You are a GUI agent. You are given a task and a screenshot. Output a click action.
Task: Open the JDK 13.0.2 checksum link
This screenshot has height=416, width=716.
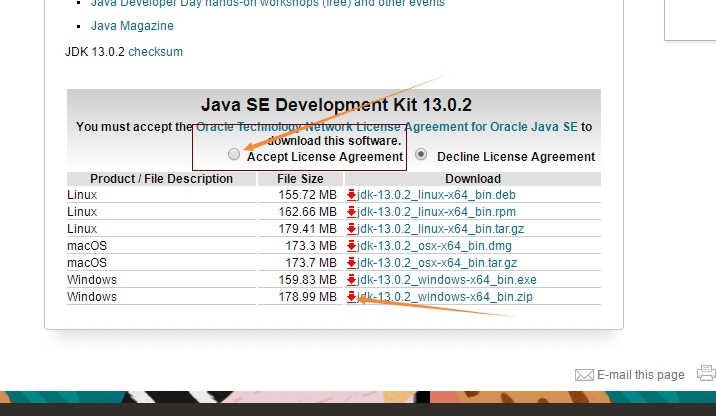[155, 52]
